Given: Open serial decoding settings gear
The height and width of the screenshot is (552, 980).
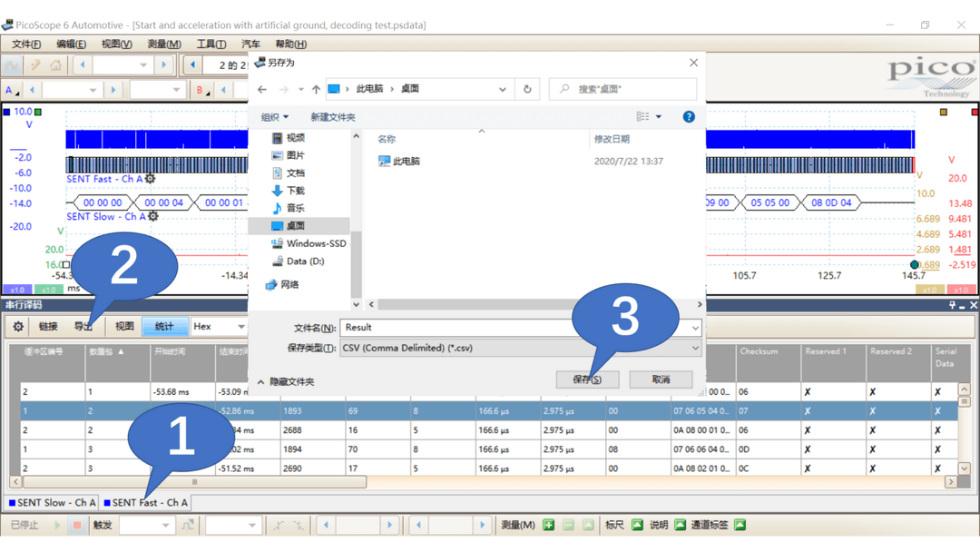Looking at the screenshot, I should pyautogui.click(x=18, y=326).
